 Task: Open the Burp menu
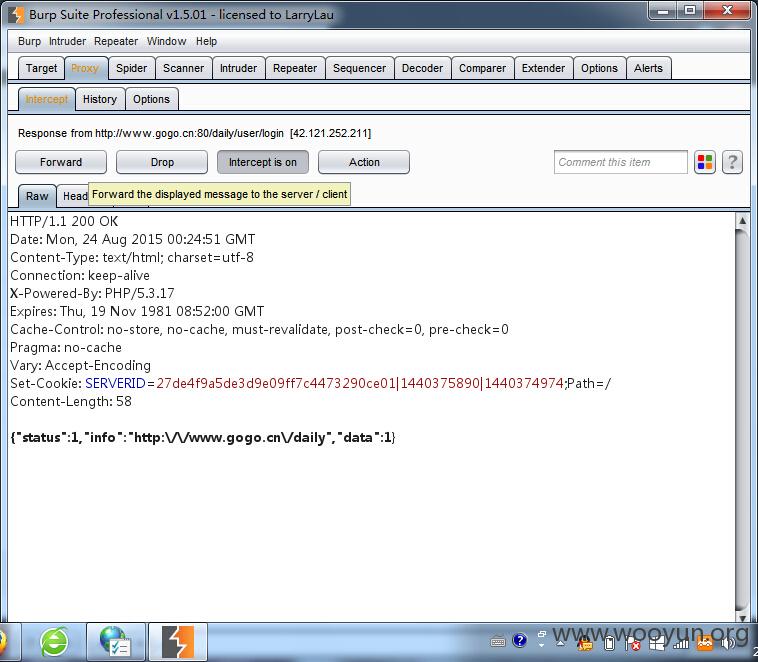click(29, 42)
